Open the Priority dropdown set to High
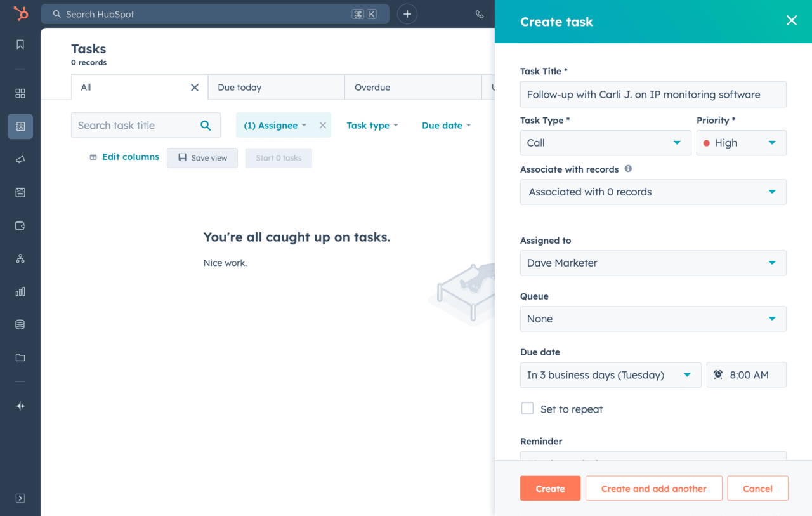Screen dimensions: 812x516 [741, 143]
